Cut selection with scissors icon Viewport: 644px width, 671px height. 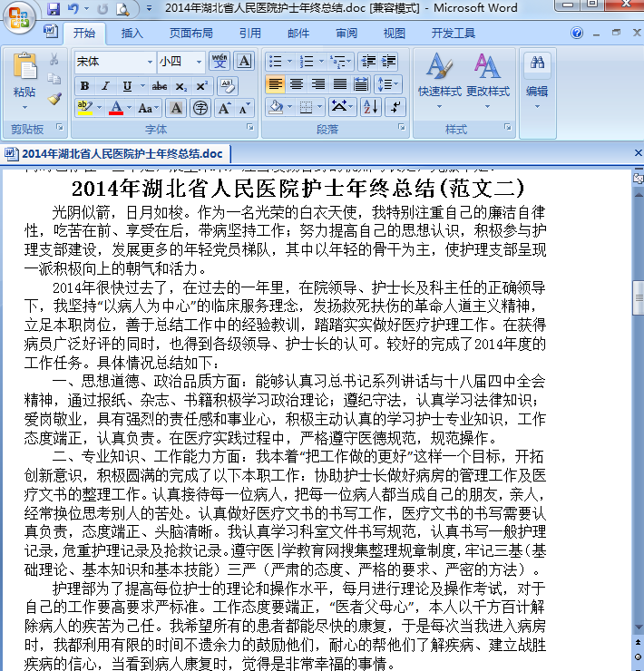tap(54, 60)
